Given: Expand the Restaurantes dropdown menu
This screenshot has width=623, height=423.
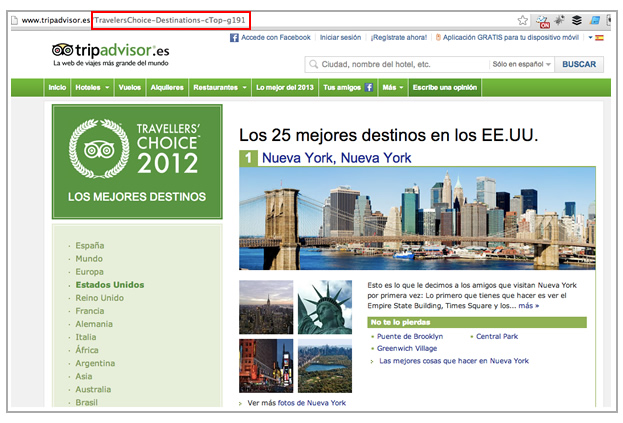Looking at the screenshot, I should (x=219, y=87).
